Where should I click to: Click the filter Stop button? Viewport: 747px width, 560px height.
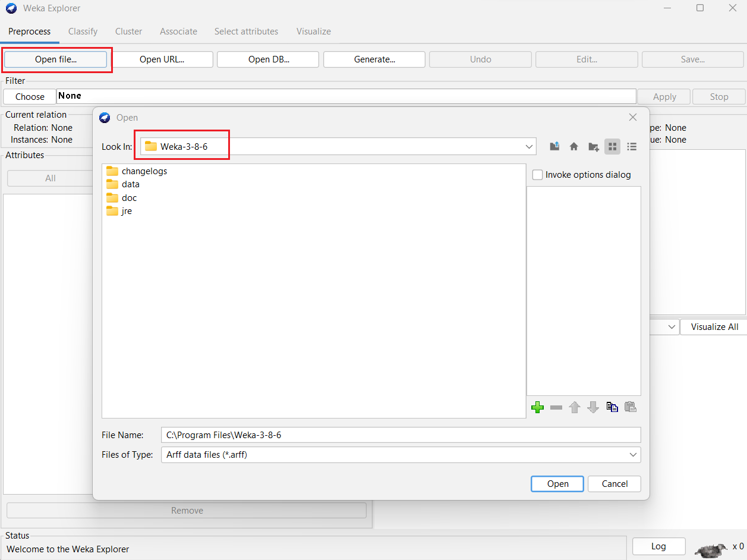[x=719, y=97]
